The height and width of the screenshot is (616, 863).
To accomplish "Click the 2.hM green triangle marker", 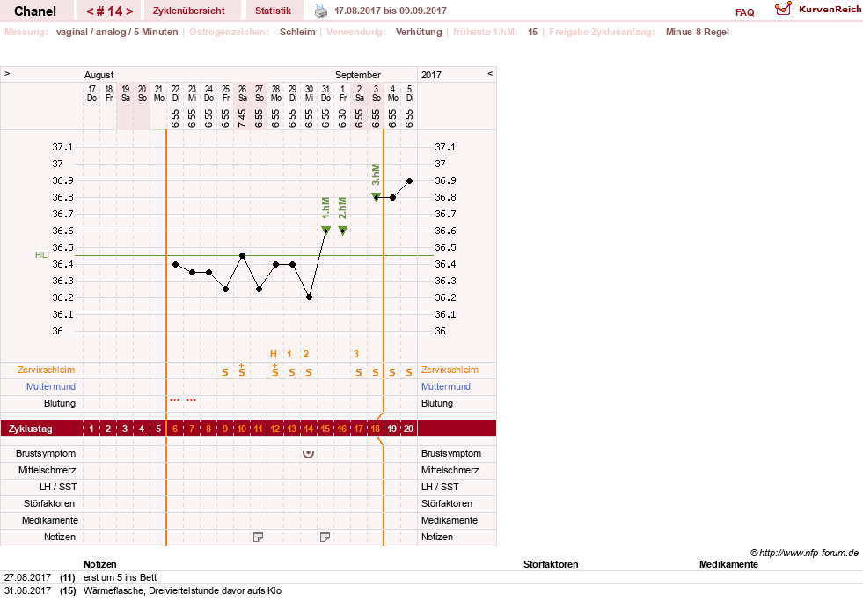I will 343,230.
